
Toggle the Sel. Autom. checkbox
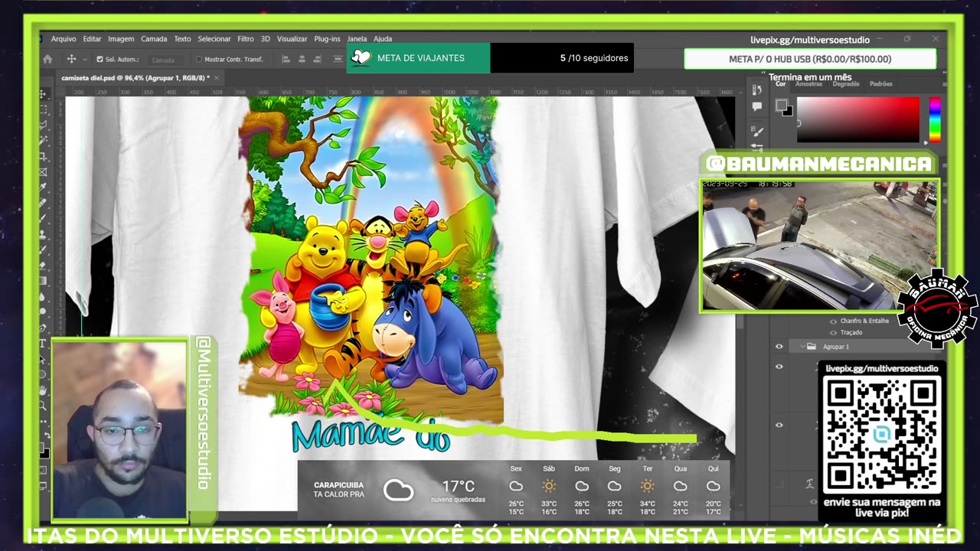(x=100, y=59)
